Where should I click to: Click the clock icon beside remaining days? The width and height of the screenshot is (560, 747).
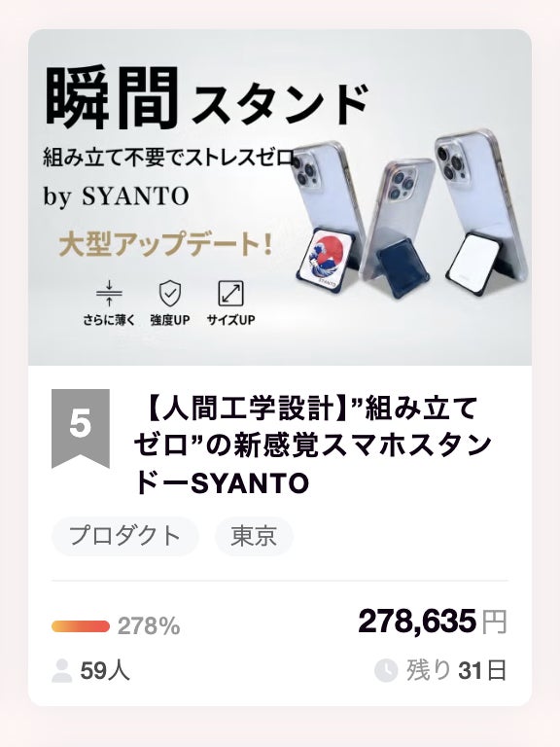pos(386,670)
